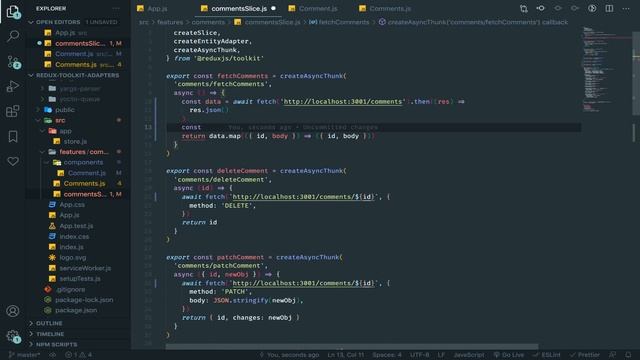The height and width of the screenshot is (360, 640).
Task: Expand the Outline section
Action: (x=31, y=323)
